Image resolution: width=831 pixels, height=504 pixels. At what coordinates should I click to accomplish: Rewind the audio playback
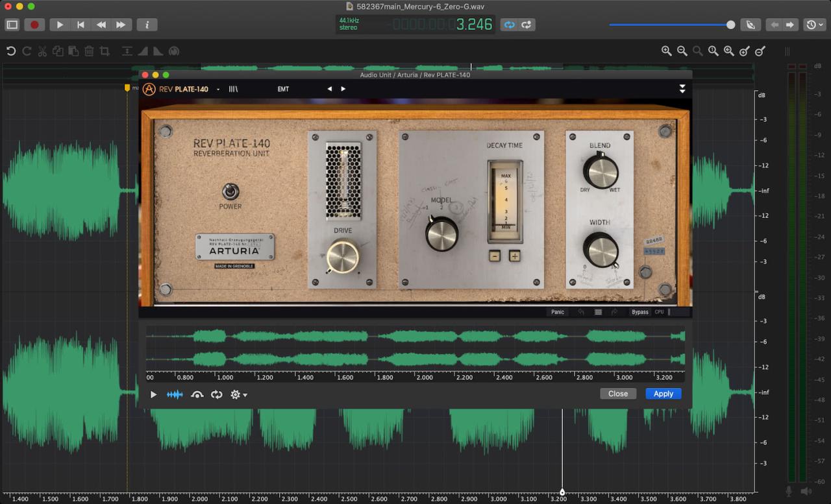click(x=101, y=25)
